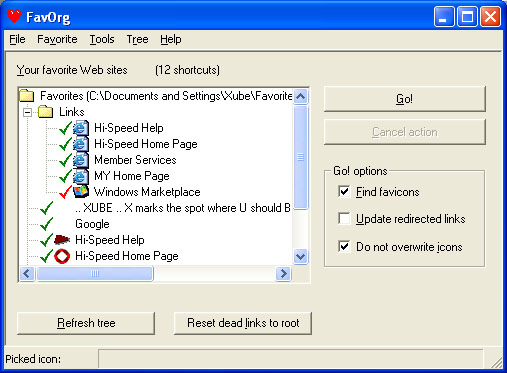The height and width of the screenshot is (373, 507).
Task: Click Reset dead links to root
Action: 243,323
